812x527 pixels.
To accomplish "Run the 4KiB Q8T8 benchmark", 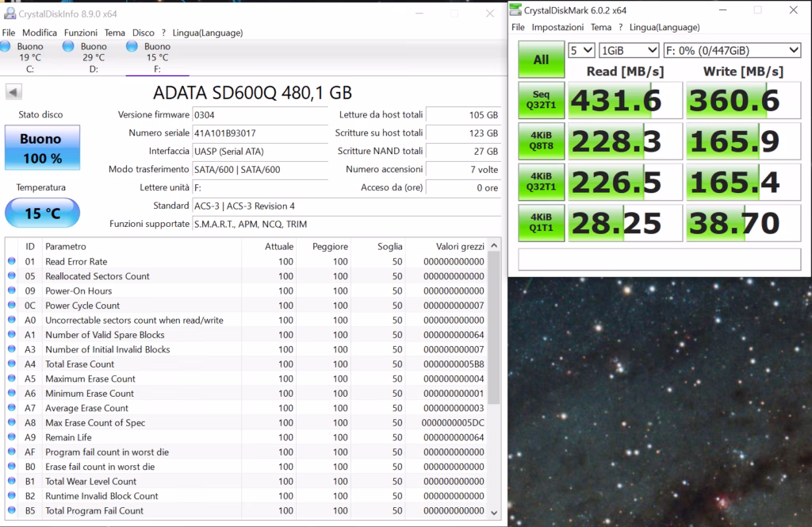I will click(x=541, y=141).
